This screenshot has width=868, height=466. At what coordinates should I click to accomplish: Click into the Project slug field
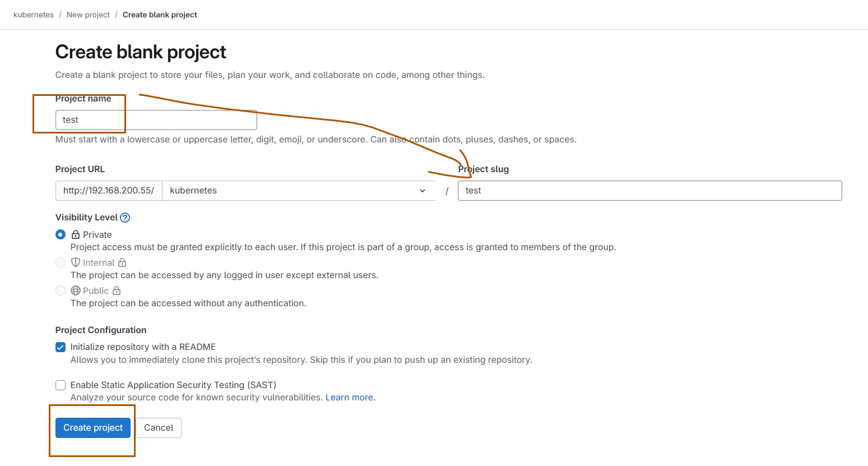click(x=650, y=191)
